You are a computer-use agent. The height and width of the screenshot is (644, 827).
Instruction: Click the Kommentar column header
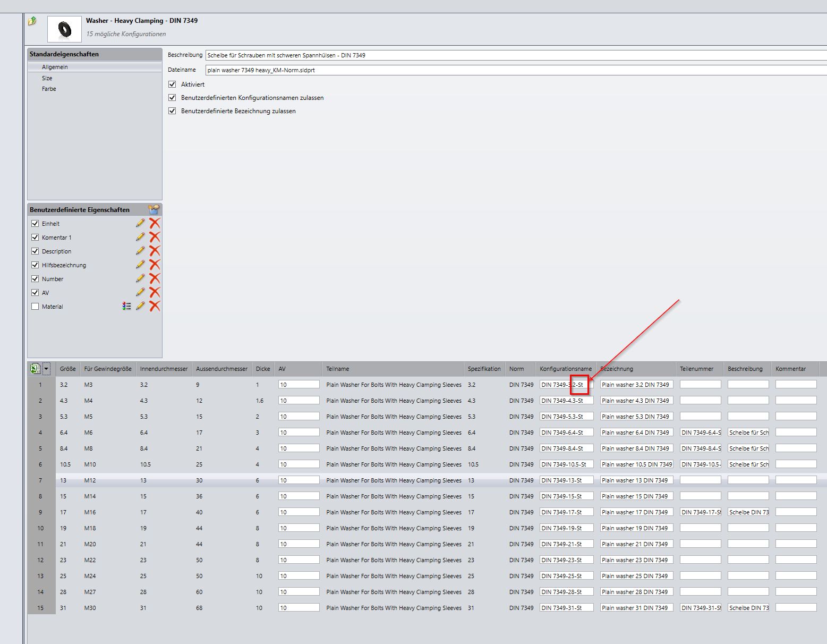coord(795,369)
